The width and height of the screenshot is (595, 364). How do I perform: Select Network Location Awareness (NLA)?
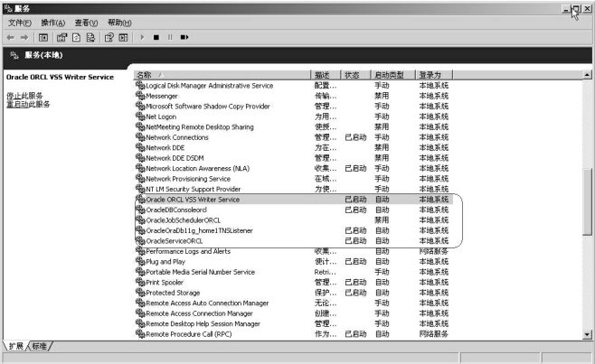pos(198,168)
